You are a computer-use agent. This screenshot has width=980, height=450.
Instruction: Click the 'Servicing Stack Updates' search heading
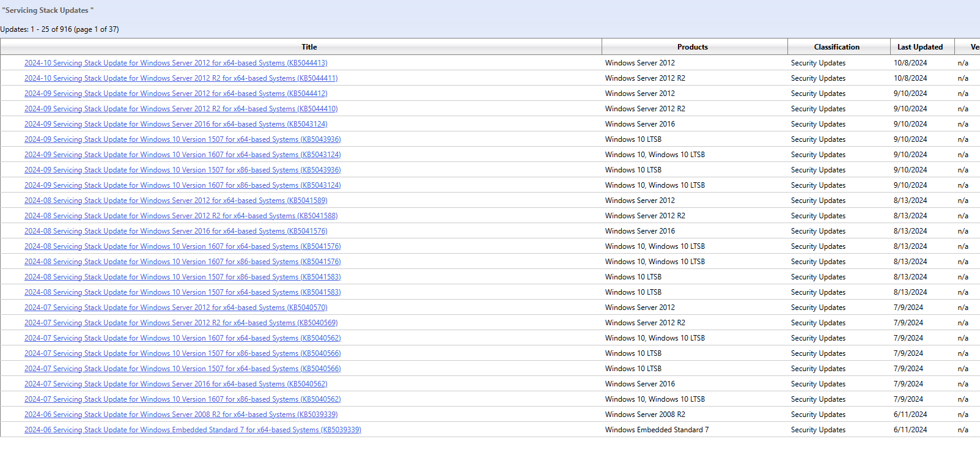click(48, 10)
